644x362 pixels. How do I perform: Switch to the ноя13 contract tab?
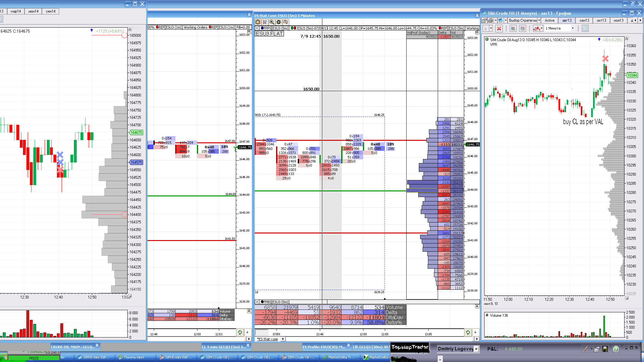coord(619,20)
